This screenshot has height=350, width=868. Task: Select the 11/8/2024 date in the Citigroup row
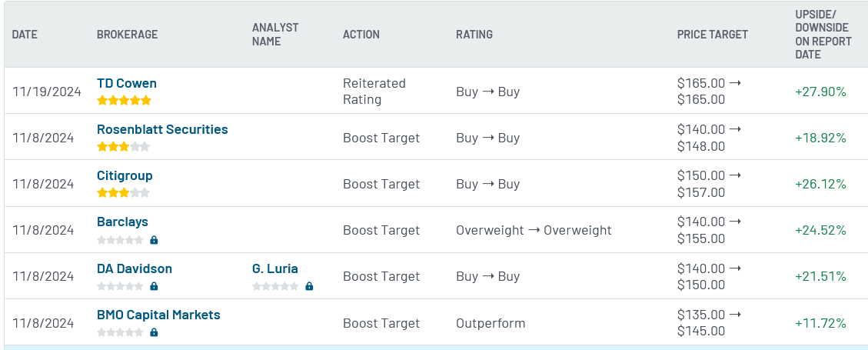[x=43, y=184]
